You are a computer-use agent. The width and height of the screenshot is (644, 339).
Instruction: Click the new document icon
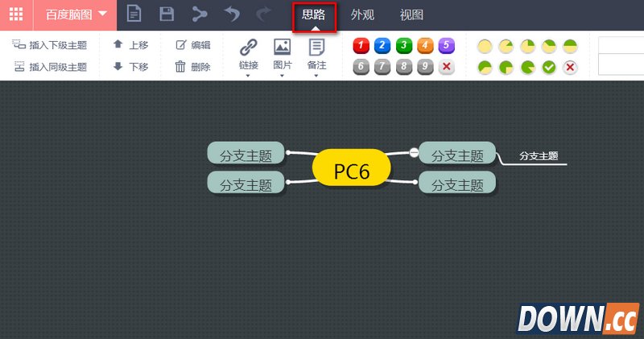134,14
